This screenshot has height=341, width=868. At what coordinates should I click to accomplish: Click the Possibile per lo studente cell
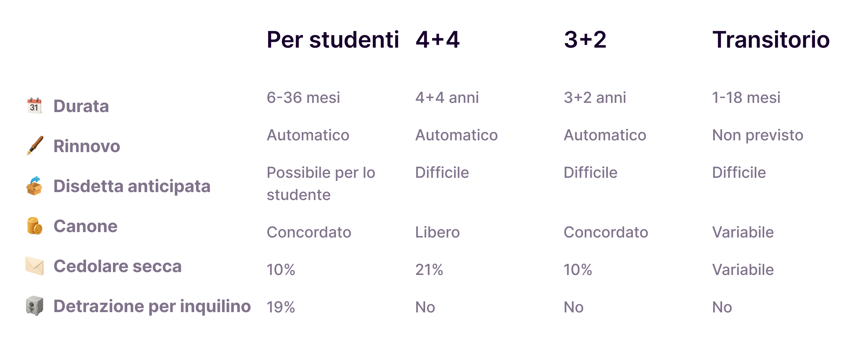pyautogui.click(x=320, y=184)
